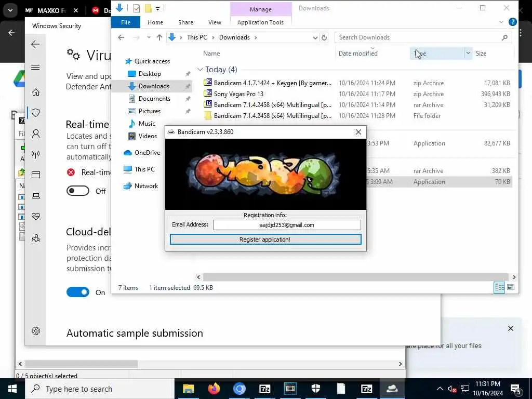Switch to details view layout icon
This screenshot has width=532, height=399.
click(x=499, y=287)
